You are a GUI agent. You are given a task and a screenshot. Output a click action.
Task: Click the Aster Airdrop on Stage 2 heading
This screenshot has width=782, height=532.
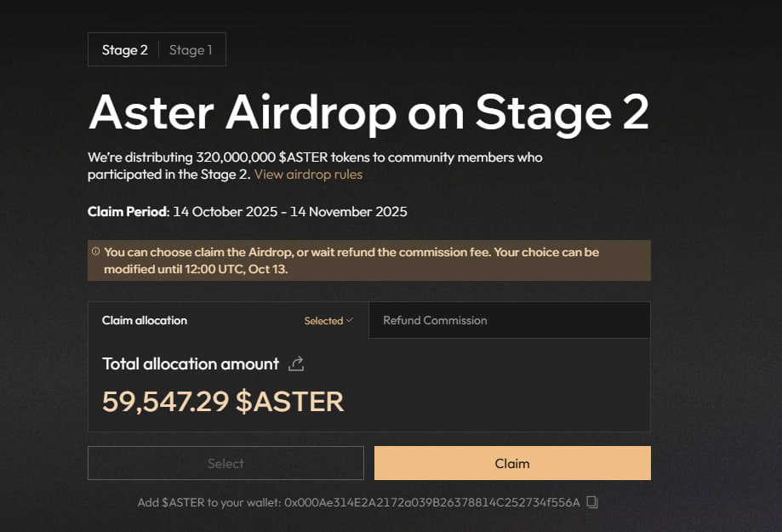[x=368, y=113]
